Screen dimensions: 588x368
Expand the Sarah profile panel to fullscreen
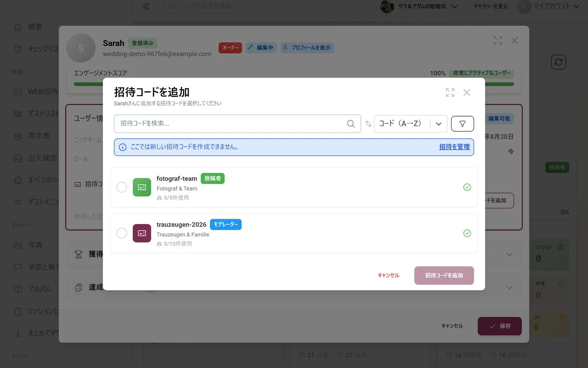click(498, 40)
